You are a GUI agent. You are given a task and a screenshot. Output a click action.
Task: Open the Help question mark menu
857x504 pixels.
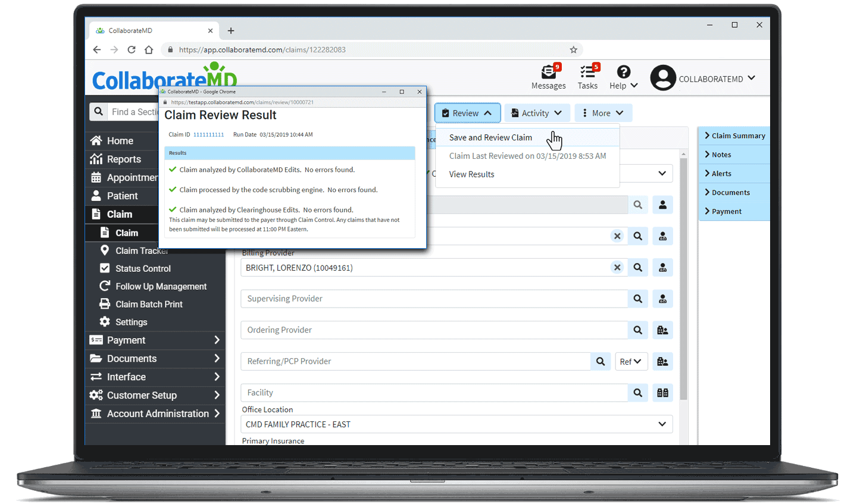623,77
